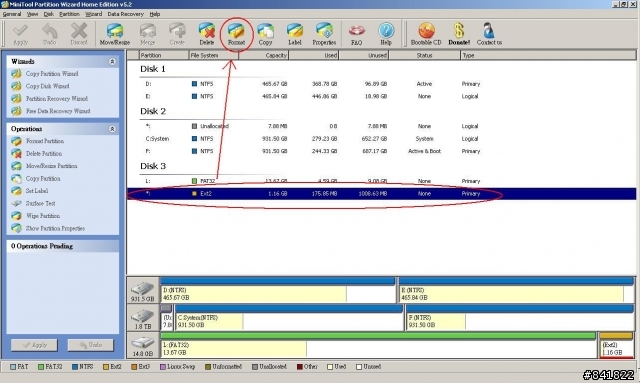
Task: Click the Donate dollar icon
Action: pyautogui.click(x=459, y=34)
